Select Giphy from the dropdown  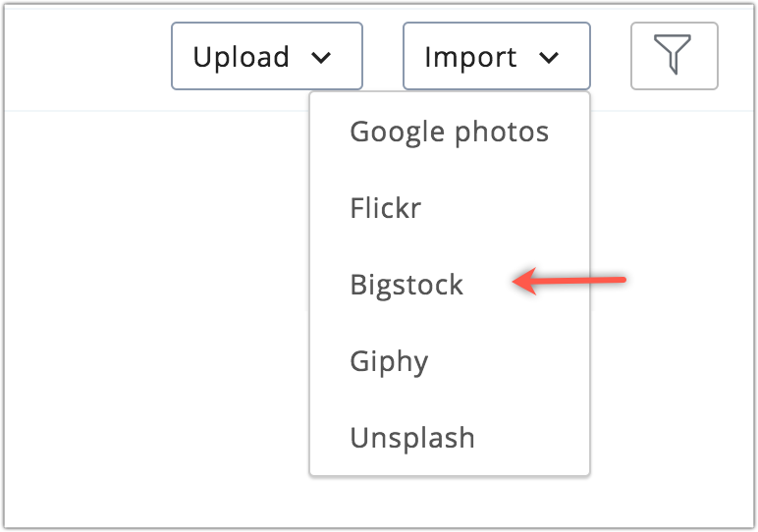click(x=389, y=361)
